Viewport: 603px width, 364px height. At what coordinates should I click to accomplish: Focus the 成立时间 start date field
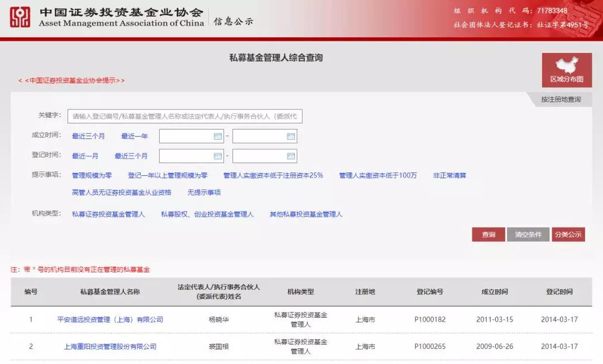click(192, 136)
